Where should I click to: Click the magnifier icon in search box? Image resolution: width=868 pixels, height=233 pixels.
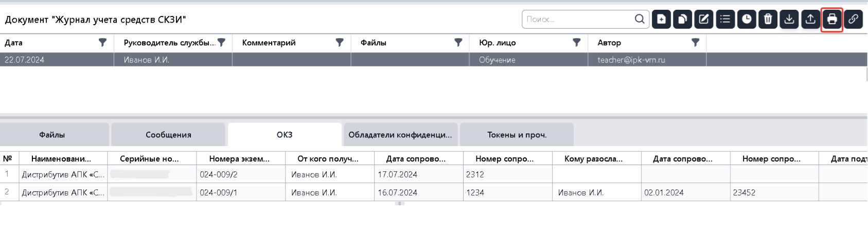pos(640,19)
